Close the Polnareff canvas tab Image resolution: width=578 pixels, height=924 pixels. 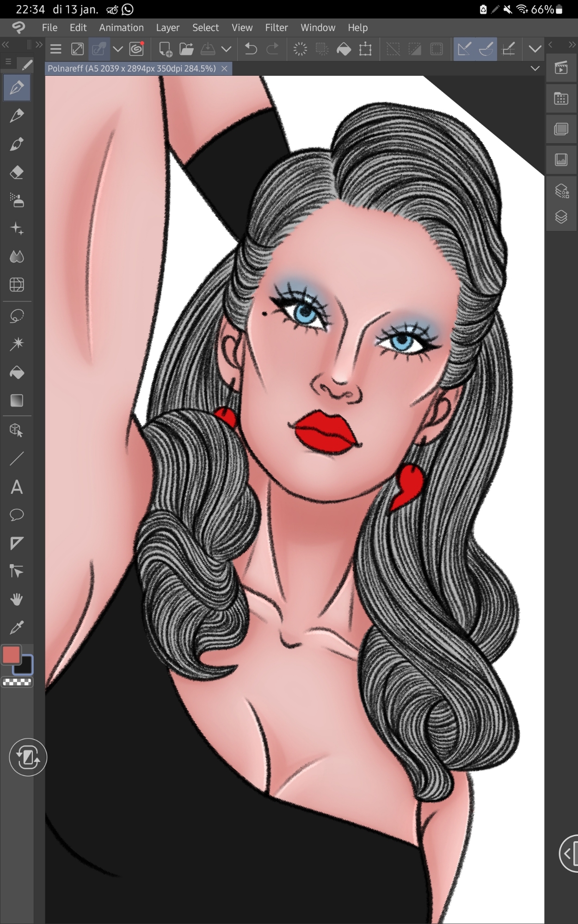click(224, 69)
